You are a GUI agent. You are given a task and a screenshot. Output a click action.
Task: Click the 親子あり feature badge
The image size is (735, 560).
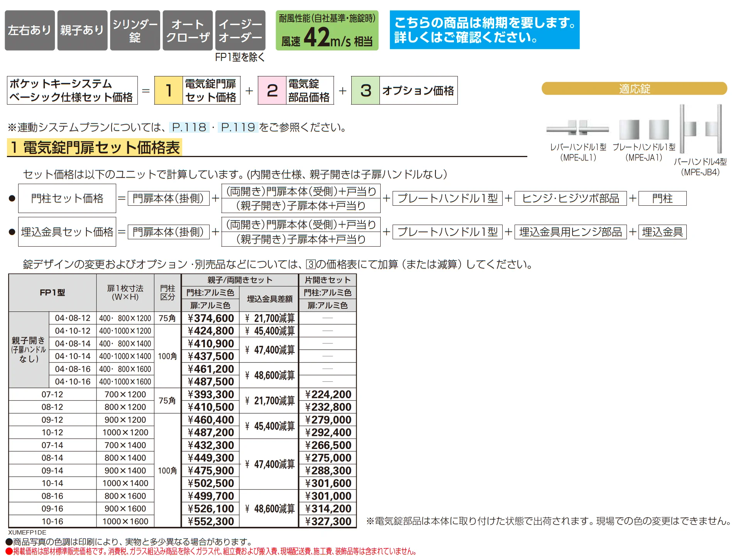[82, 30]
